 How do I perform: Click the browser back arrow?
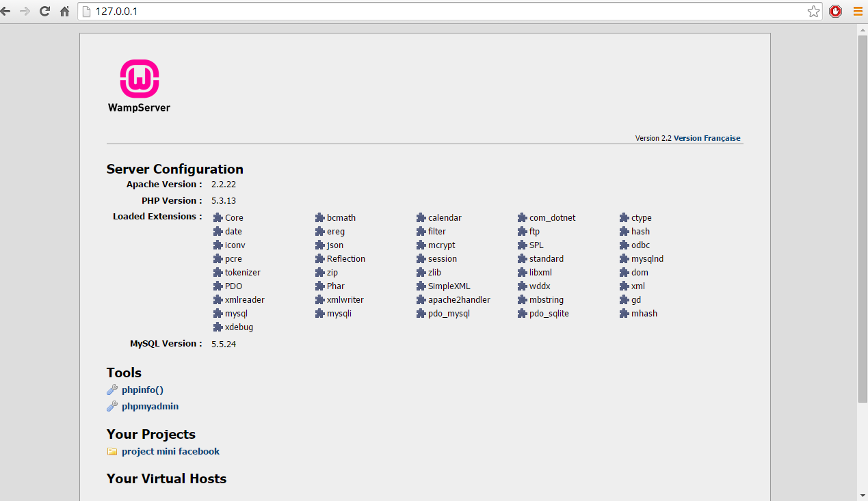pyautogui.click(x=5, y=11)
